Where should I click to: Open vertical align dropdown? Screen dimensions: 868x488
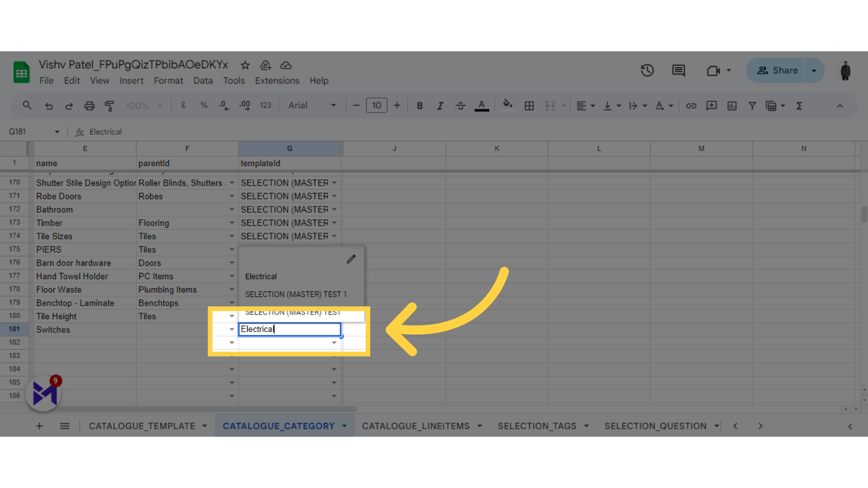(x=612, y=106)
